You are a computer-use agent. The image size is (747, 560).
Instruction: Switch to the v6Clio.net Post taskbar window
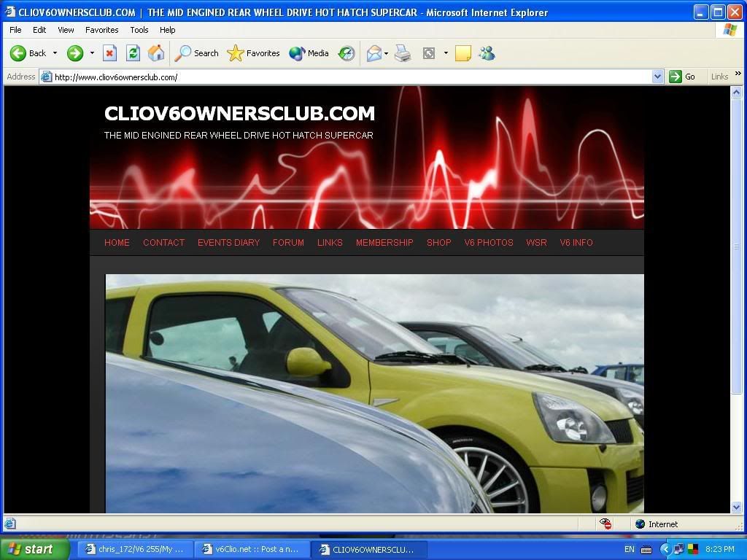pyautogui.click(x=252, y=550)
